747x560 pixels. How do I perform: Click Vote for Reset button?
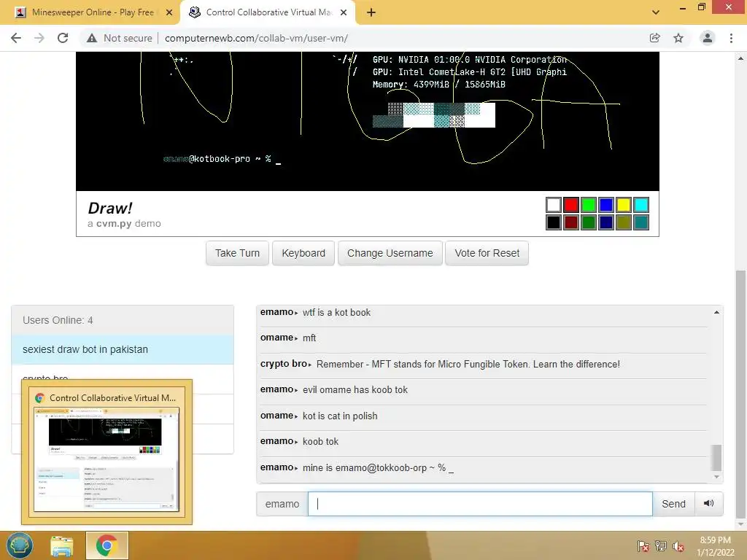(487, 253)
